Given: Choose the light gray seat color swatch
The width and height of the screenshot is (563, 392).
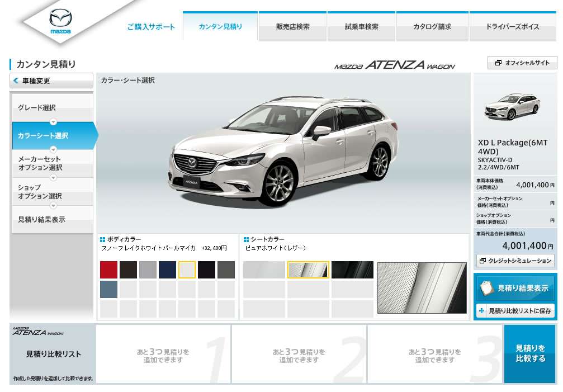Looking at the screenshot, I should point(264,270).
